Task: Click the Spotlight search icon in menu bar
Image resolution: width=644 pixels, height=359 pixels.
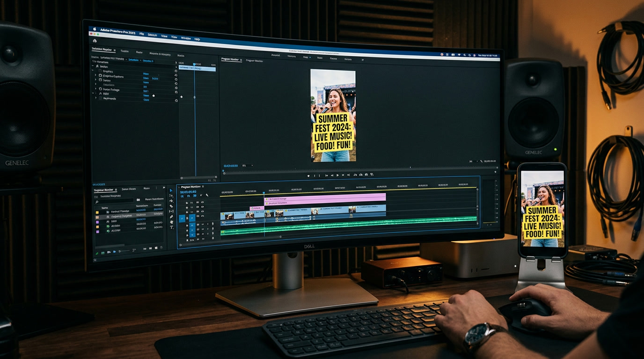Action: [x=469, y=55]
